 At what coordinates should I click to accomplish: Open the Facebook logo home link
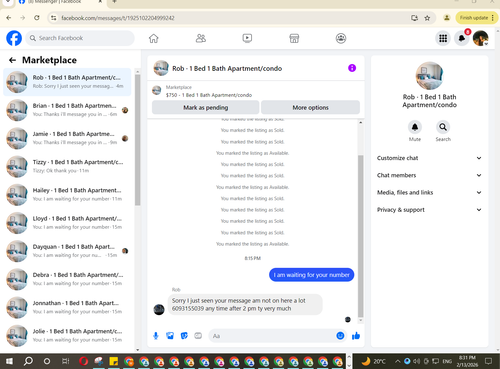click(14, 38)
